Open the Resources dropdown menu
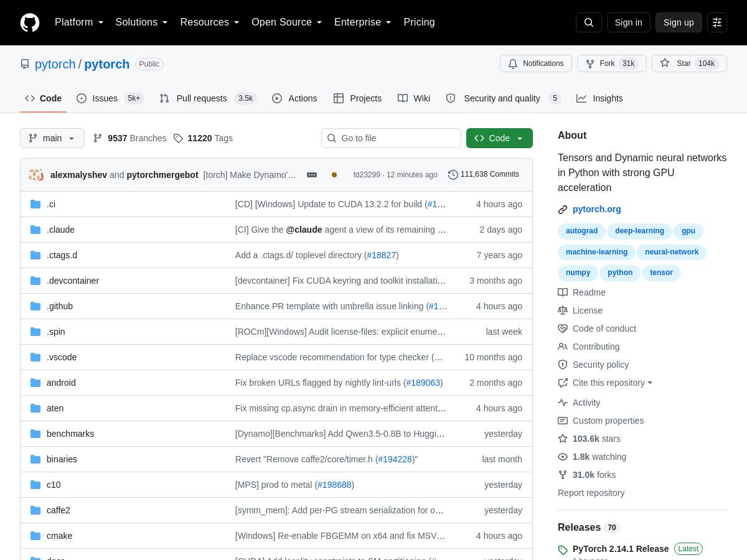The image size is (747, 560). 210,22
